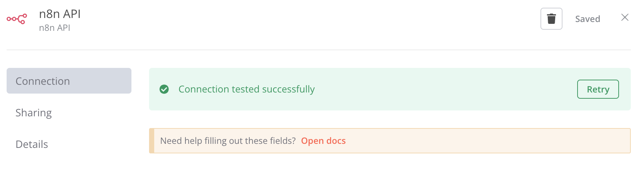Click the gray "n8n API" credential type subtitle
This screenshot has width=644, height=171.
55,28
